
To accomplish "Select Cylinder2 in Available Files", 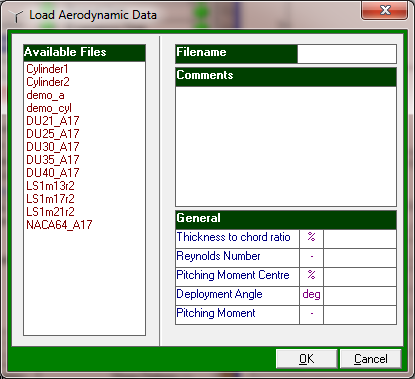I will (x=48, y=82).
